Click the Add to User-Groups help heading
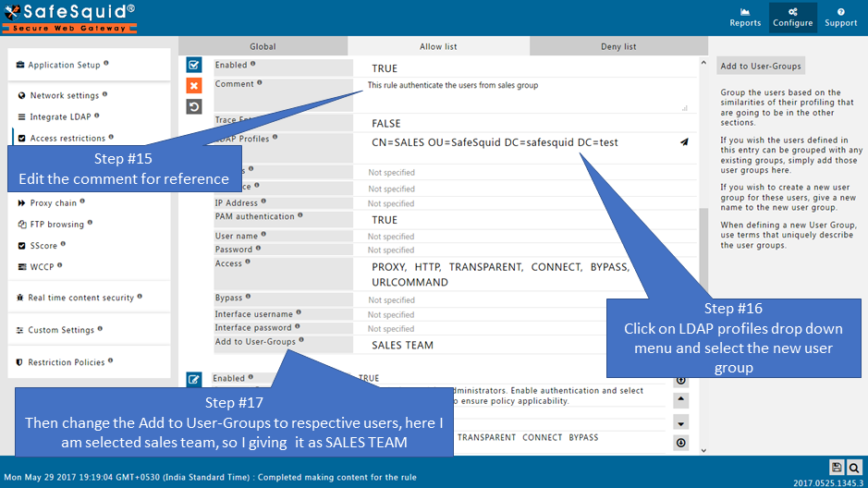Screen dimensions: 868x488 click(761, 66)
